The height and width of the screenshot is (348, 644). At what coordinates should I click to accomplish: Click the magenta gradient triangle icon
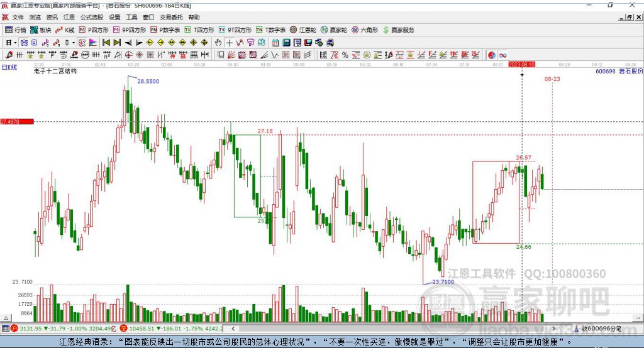93,43
